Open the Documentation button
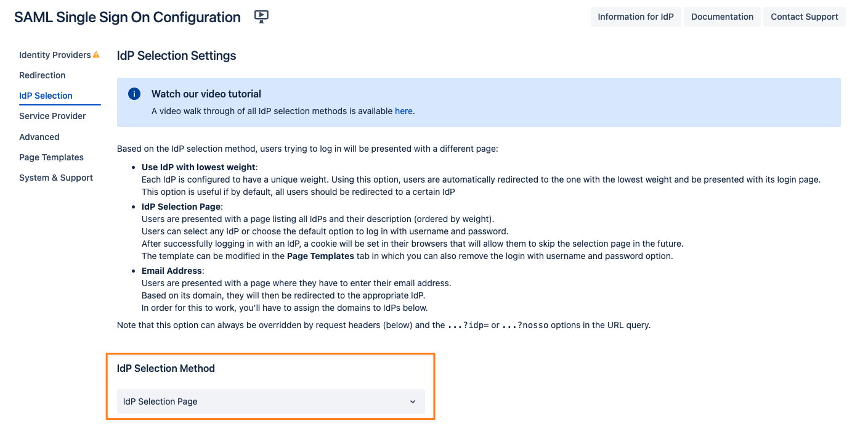This screenshot has height=428, width=868. tap(722, 17)
